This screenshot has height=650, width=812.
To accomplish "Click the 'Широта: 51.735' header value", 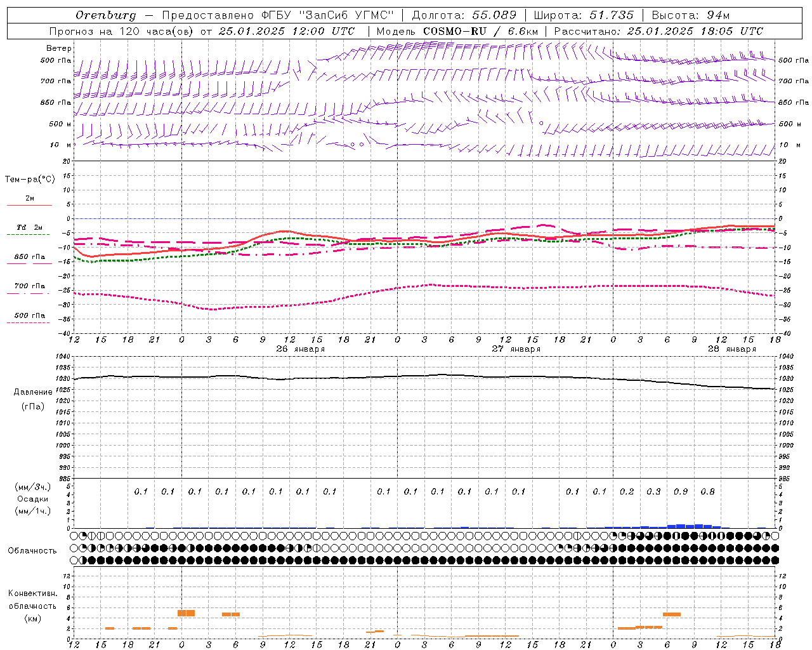I will coord(583,15).
